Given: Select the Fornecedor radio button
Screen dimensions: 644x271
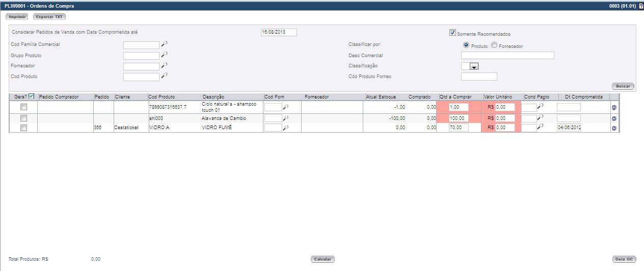Looking at the screenshot, I should point(494,45).
